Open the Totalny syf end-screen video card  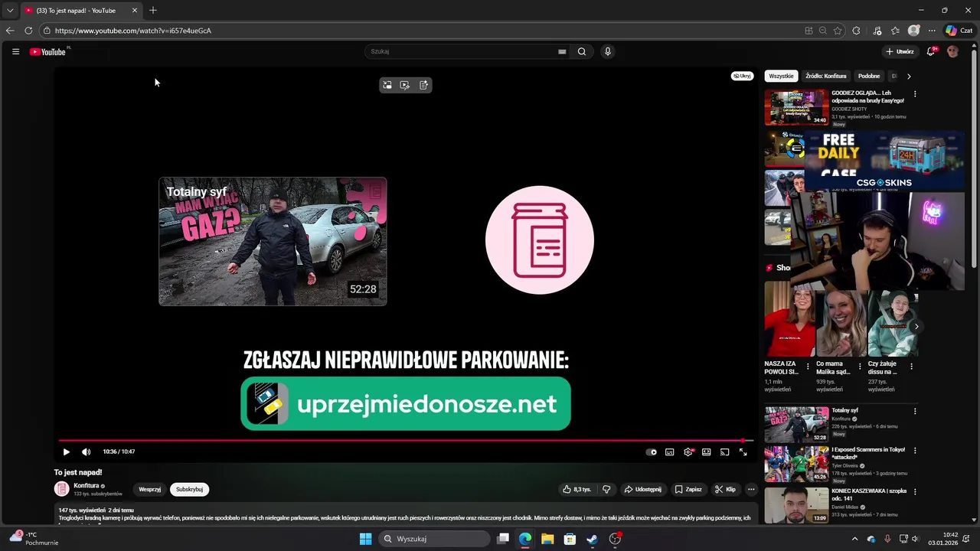(273, 242)
